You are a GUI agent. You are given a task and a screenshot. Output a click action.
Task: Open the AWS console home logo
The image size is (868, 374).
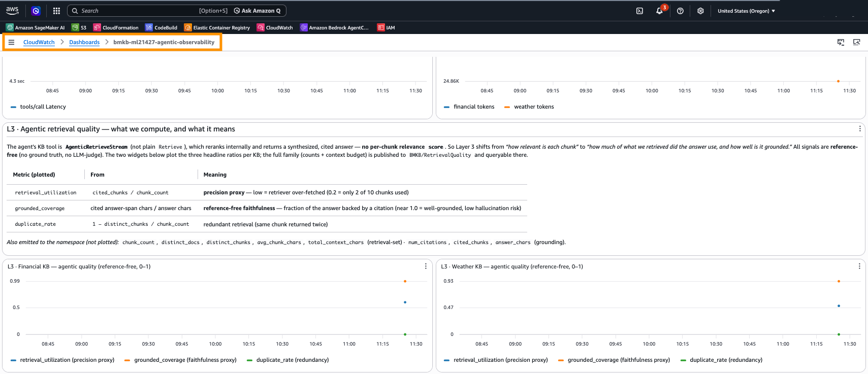12,11
